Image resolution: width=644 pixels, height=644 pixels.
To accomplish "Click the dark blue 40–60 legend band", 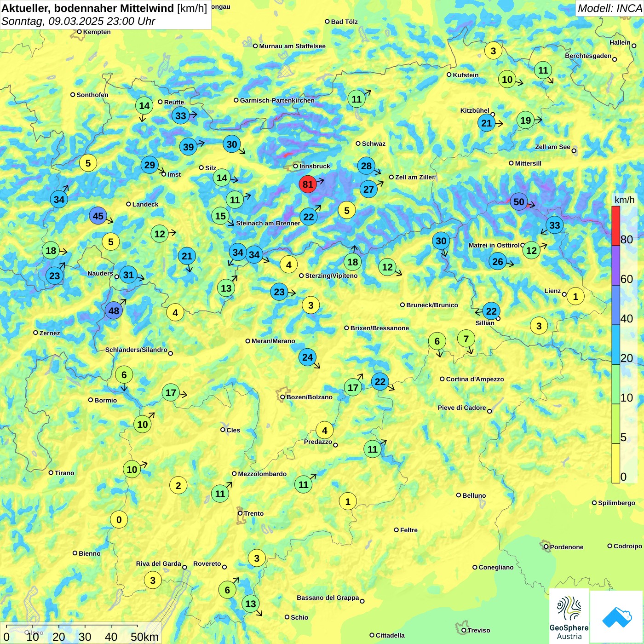I will (x=616, y=305).
